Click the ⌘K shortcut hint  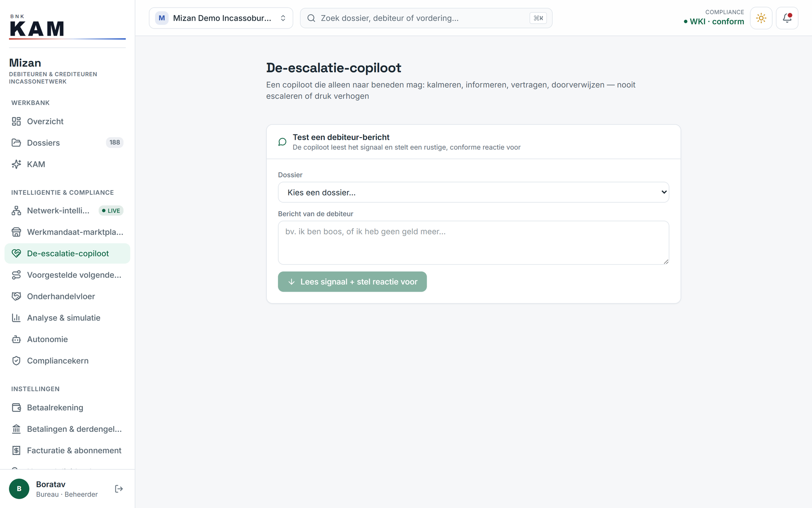click(x=538, y=18)
